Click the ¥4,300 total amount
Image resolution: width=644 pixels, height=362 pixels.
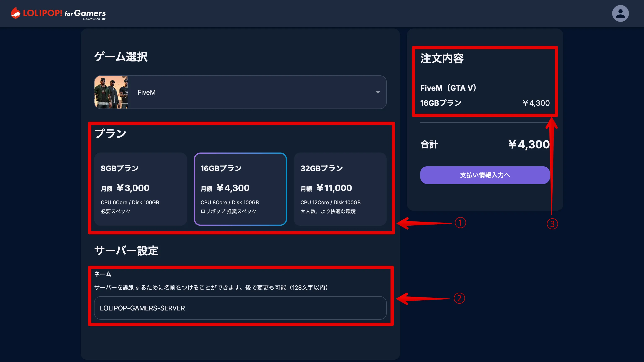pyautogui.click(x=529, y=145)
